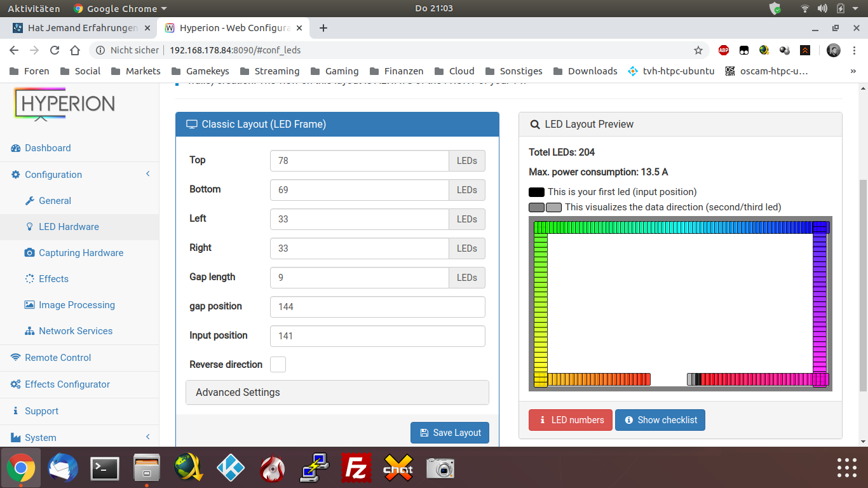The width and height of the screenshot is (868, 488).
Task: Click the Show checklist button
Action: pos(660,420)
